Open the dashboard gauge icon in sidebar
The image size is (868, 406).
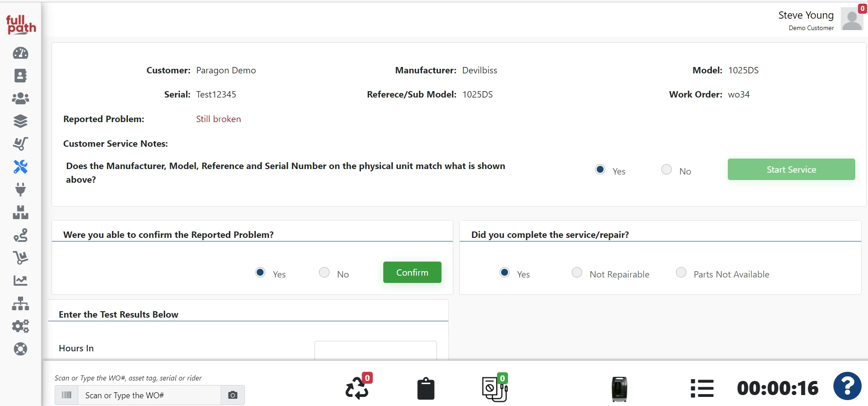click(x=20, y=53)
